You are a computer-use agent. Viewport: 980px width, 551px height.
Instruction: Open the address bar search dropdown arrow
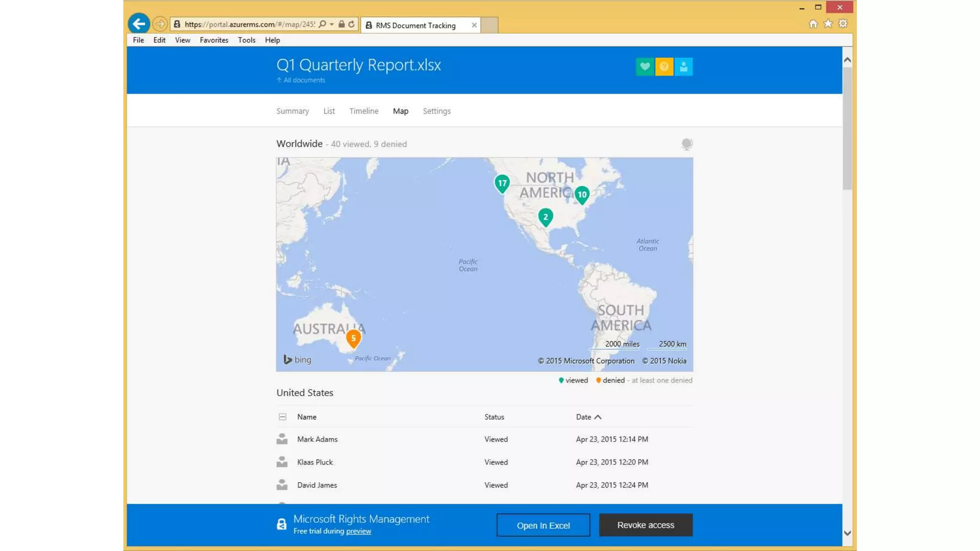click(x=332, y=24)
